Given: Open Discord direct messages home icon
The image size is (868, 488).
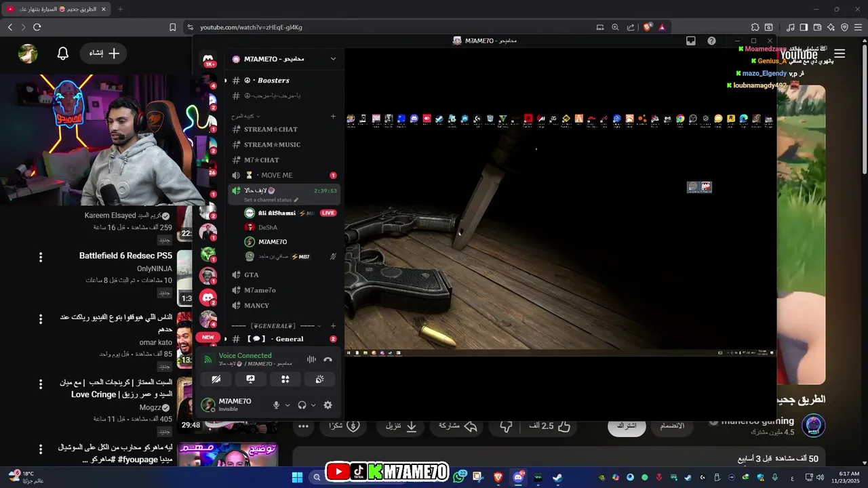Looking at the screenshot, I should [x=208, y=59].
